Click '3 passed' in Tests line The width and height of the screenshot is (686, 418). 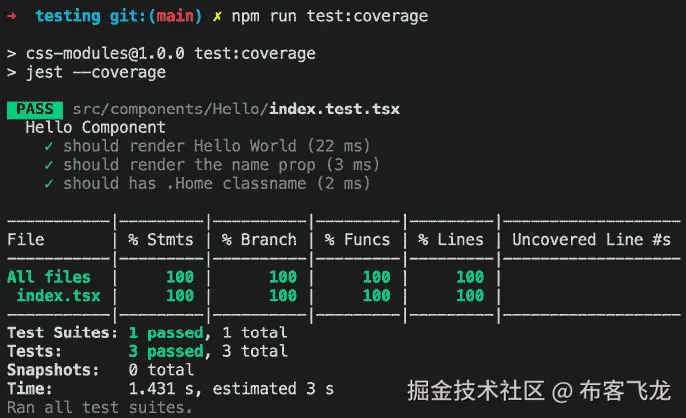(x=166, y=351)
